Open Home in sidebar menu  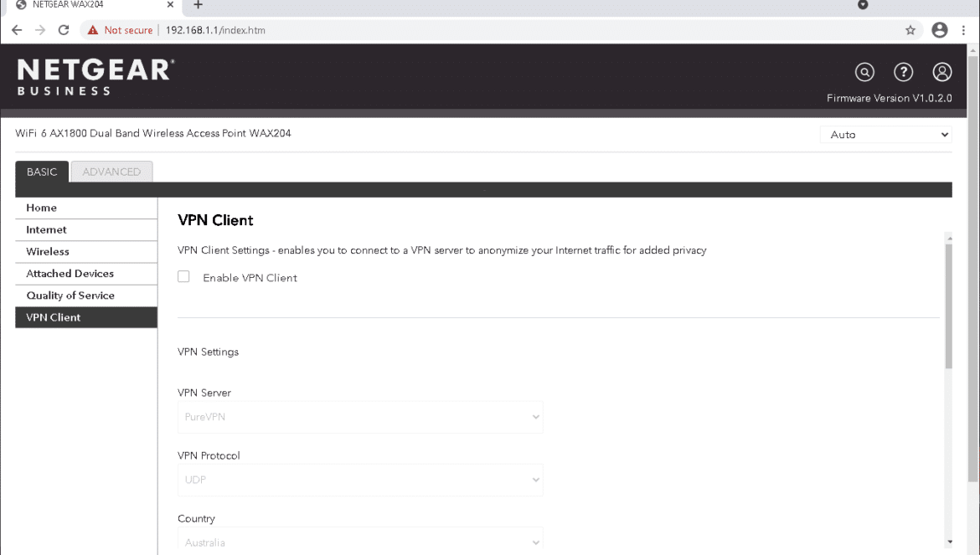point(86,208)
